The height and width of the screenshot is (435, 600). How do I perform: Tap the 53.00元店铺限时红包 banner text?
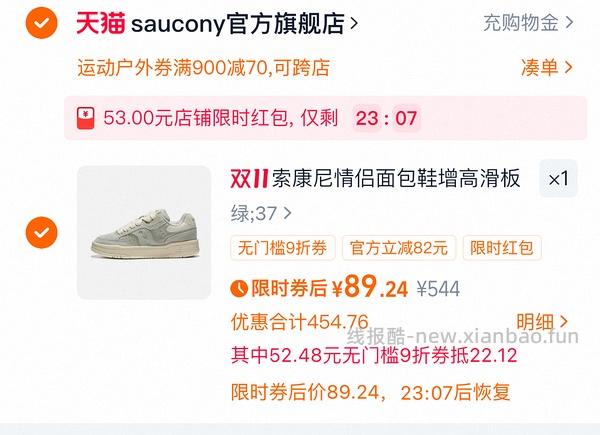click(220, 118)
